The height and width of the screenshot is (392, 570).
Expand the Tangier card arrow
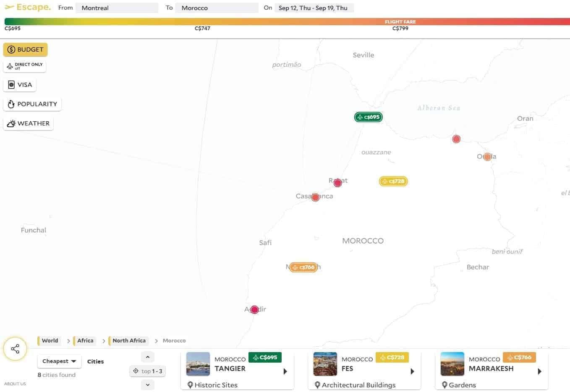pyautogui.click(x=285, y=371)
